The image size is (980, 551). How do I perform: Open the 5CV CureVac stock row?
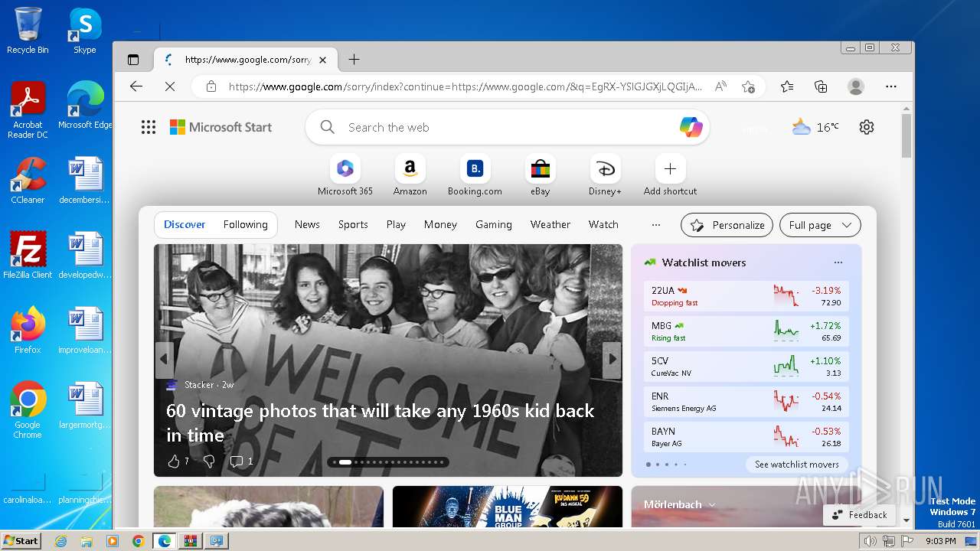[x=746, y=367]
